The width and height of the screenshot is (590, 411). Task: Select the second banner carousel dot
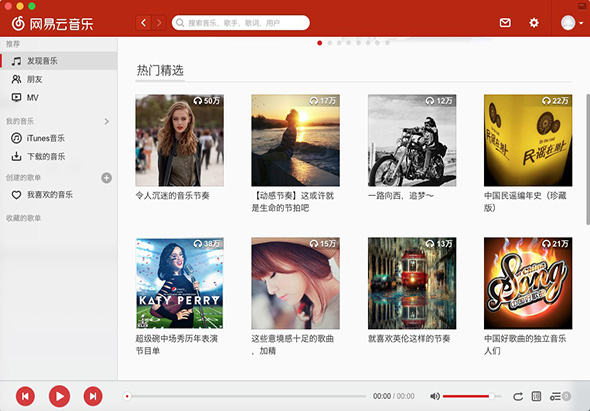[x=330, y=43]
